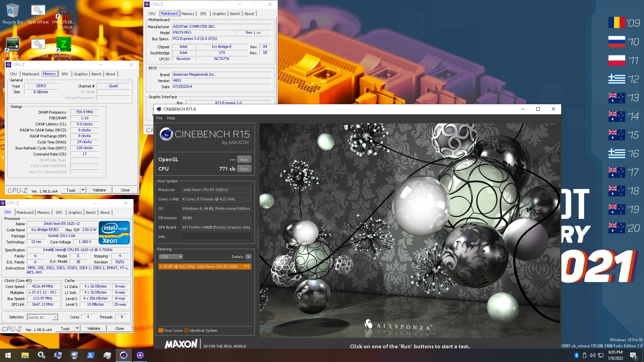Click Validate in the bottom CPU-Z window
Image resolution: width=644 pixels, height=362 pixels.
[94, 328]
